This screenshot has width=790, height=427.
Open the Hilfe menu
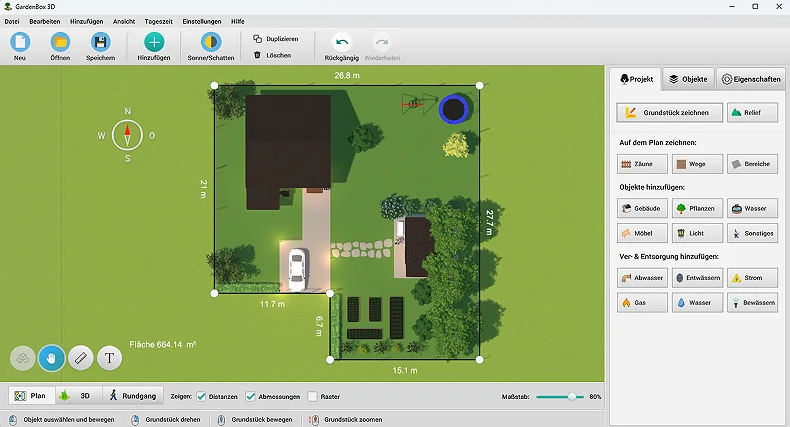238,22
